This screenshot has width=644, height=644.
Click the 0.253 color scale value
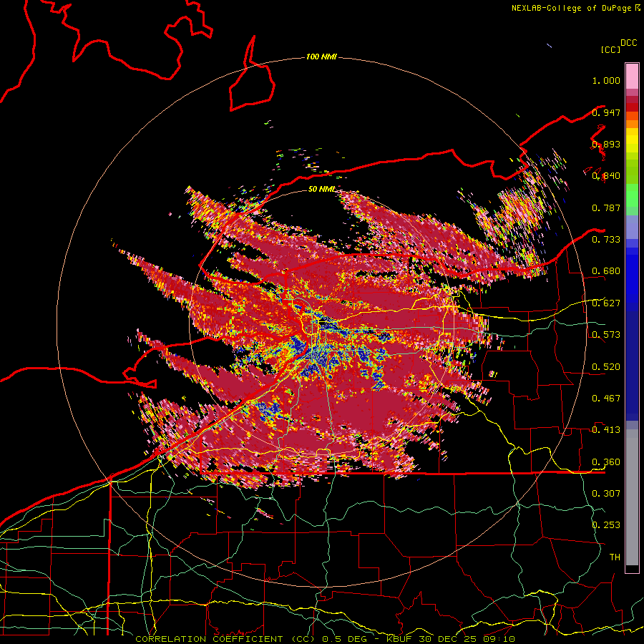[x=606, y=525]
